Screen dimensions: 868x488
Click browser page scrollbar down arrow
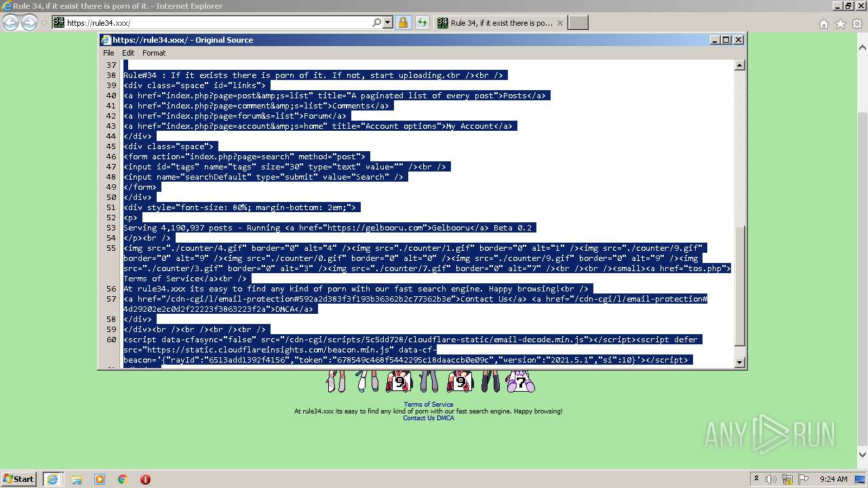[862, 455]
